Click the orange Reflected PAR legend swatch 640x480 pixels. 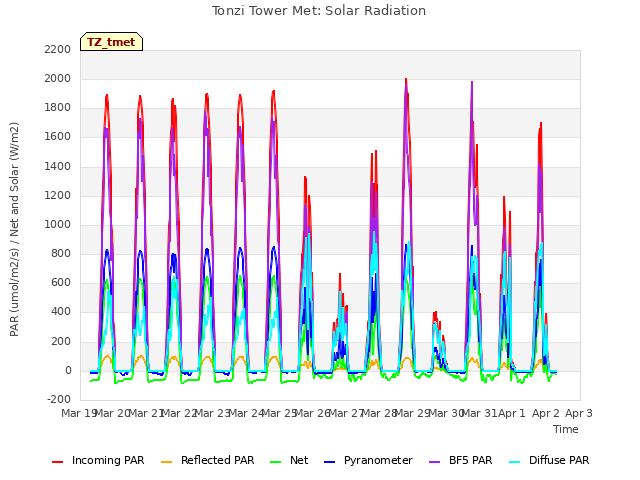point(167,462)
